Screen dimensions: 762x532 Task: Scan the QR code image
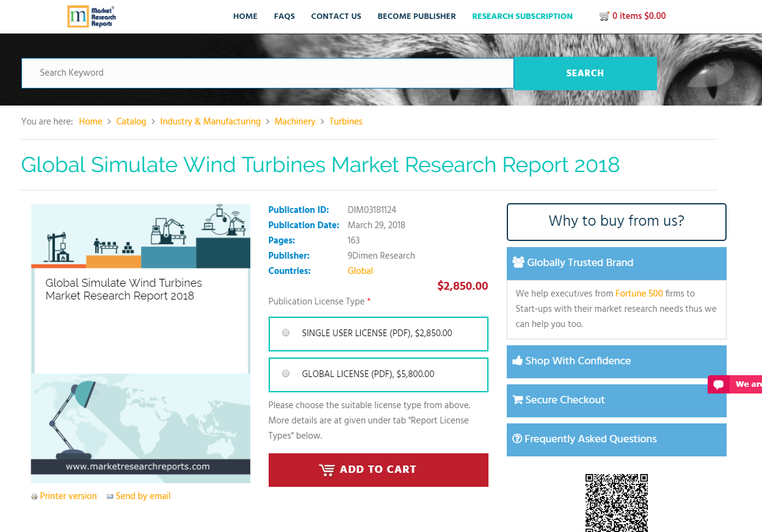tap(616, 503)
